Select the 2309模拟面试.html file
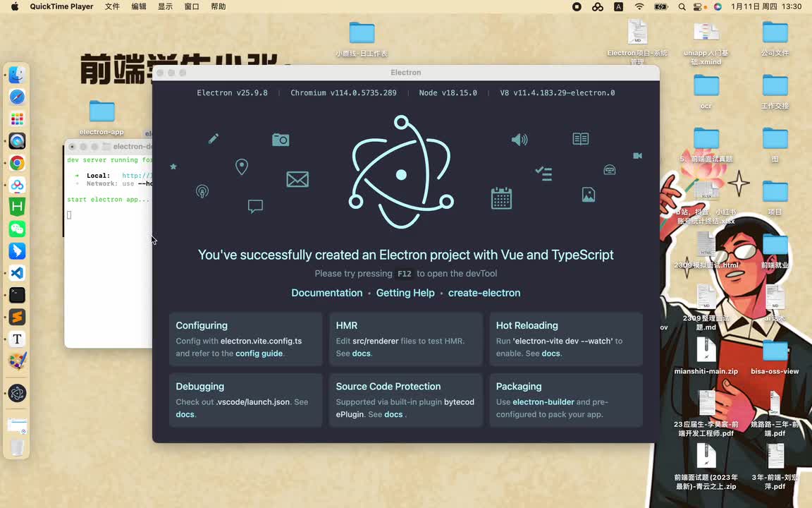Screen dimensions: 812x508 click(706, 250)
